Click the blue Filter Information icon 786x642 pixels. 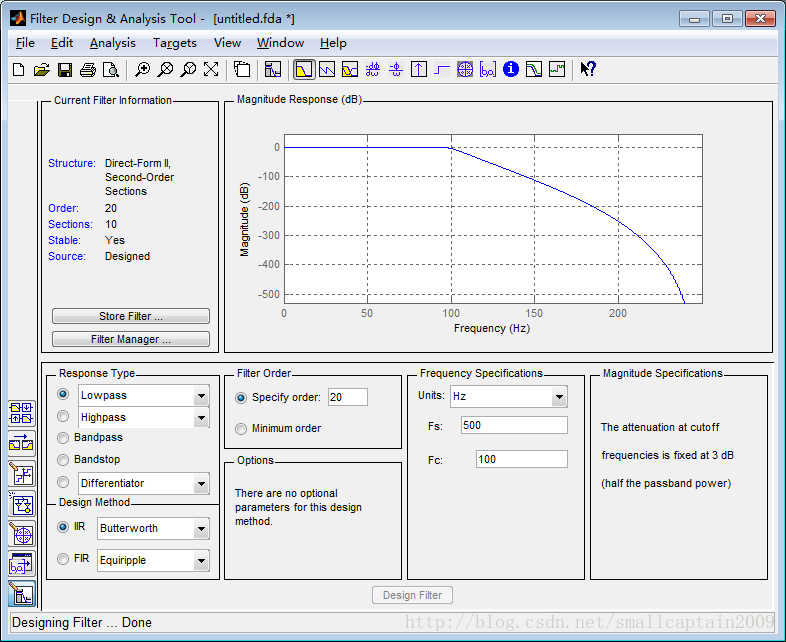[511, 69]
